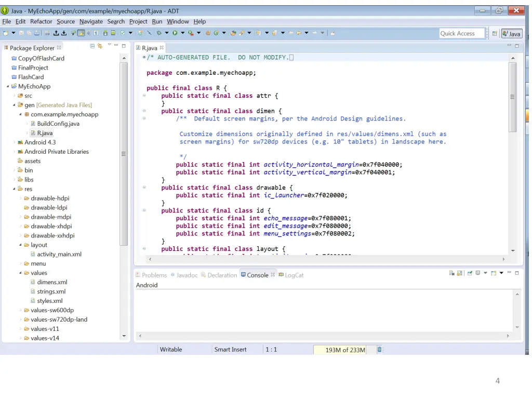Image resolution: width=532 pixels, height=399 pixels.
Task: Open the Run configurations dropdown arrow
Action: [x=182, y=33]
